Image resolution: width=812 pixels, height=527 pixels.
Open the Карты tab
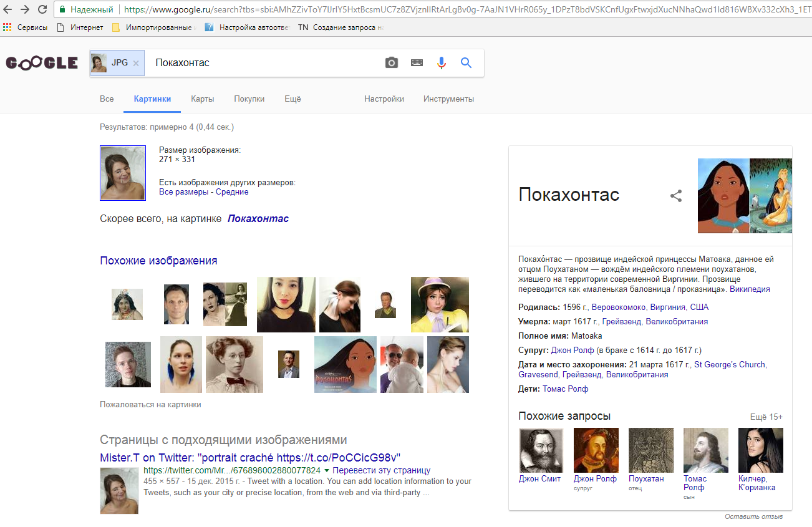pos(203,99)
